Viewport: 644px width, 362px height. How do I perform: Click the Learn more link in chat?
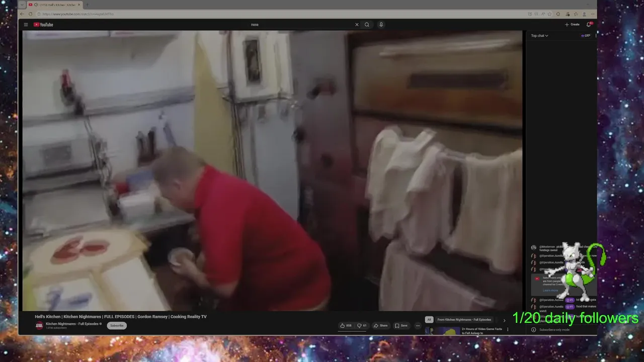(550, 290)
